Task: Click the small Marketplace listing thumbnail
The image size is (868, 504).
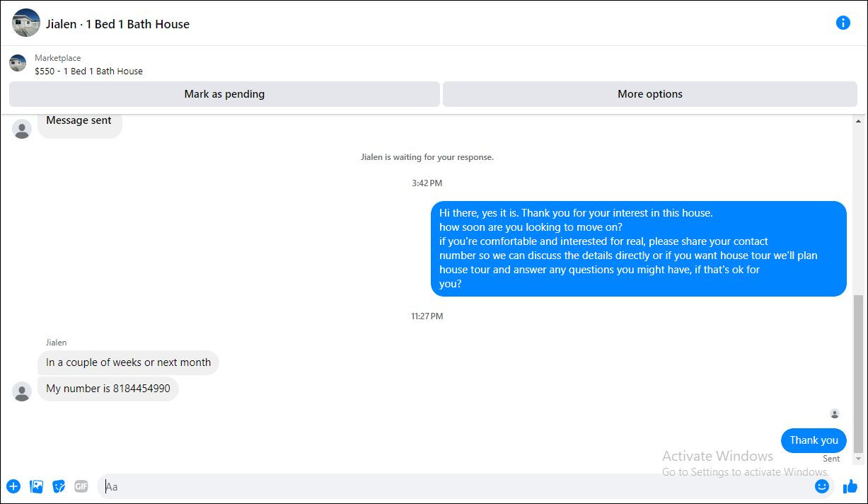Action: [18, 64]
